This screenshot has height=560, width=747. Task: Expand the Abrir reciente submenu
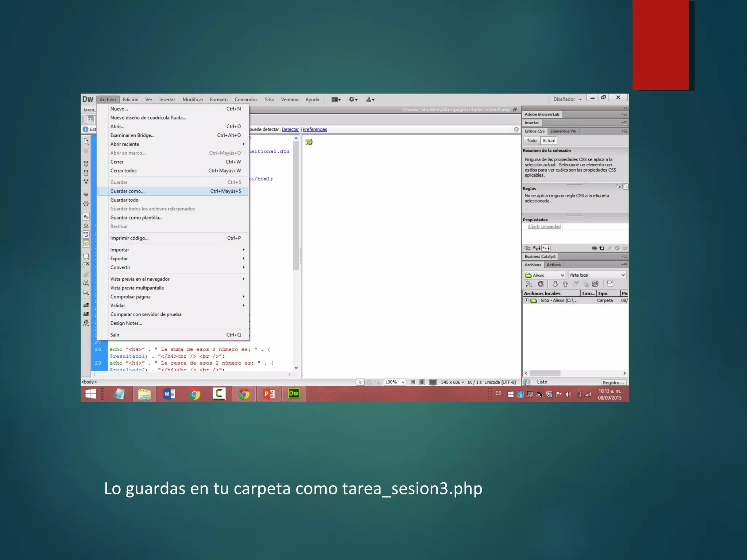[x=173, y=144]
